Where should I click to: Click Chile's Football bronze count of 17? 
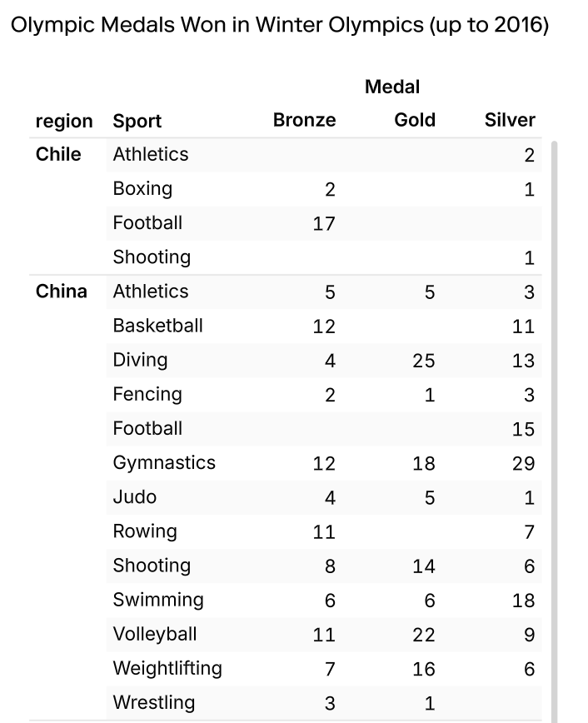(x=323, y=224)
